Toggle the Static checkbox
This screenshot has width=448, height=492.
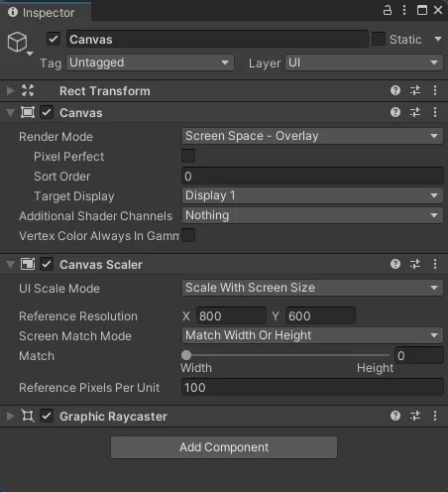pyautogui.click(x=379, y=39)
